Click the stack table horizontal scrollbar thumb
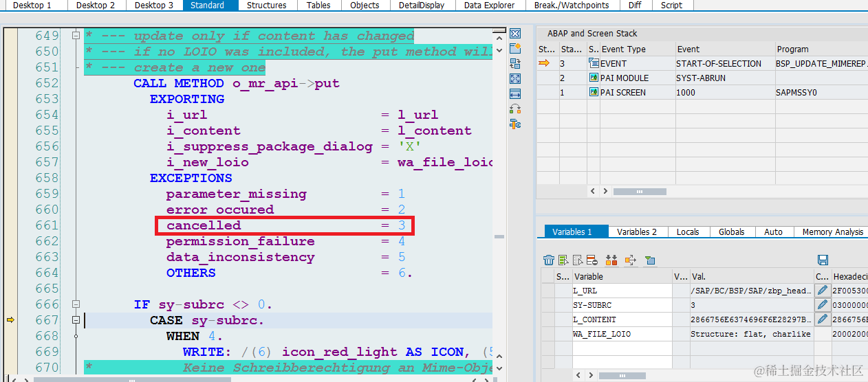Image resolution: width=868 pixels, height=382 pixels. (640, 191)
